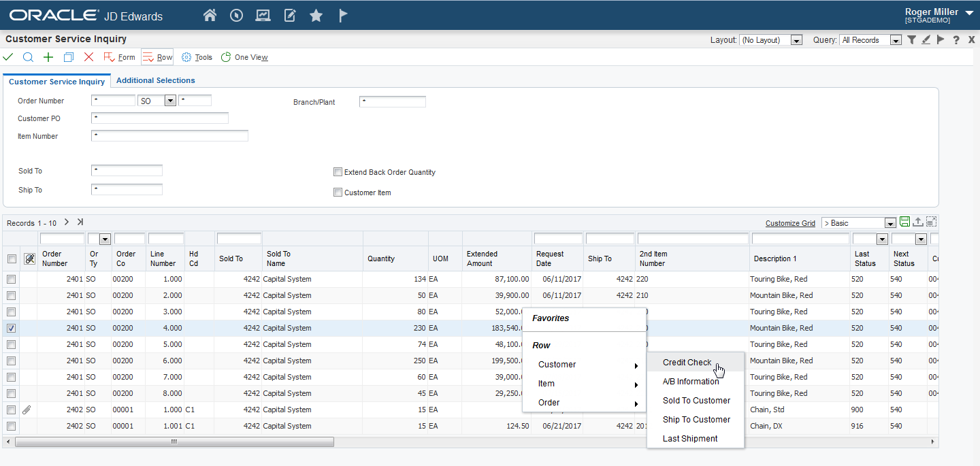Click the Customer PO input field
The height and width of the screenshot is (466, 980).
159,118
